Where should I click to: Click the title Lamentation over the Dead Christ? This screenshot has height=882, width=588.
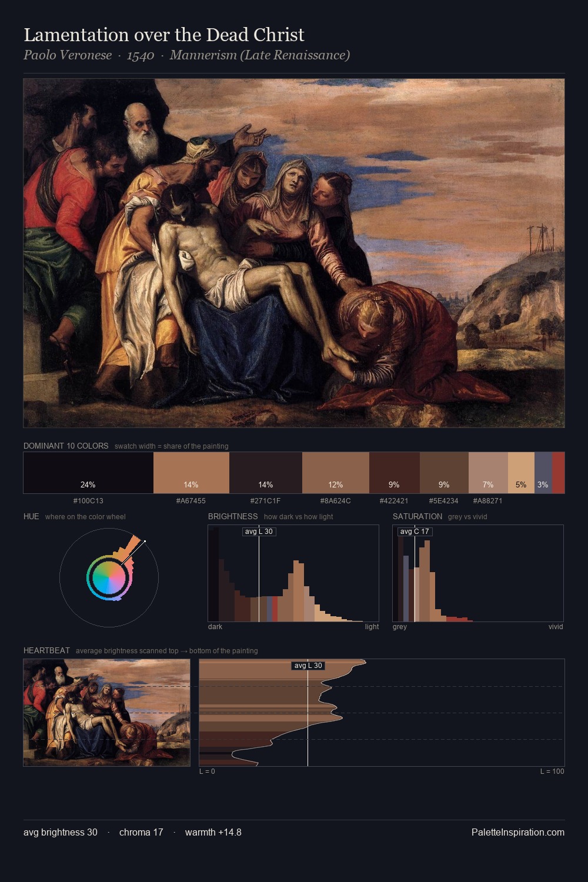coord(164,35)
